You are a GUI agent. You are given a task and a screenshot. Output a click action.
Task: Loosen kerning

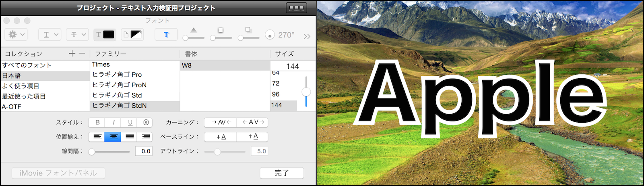point(252,122)
